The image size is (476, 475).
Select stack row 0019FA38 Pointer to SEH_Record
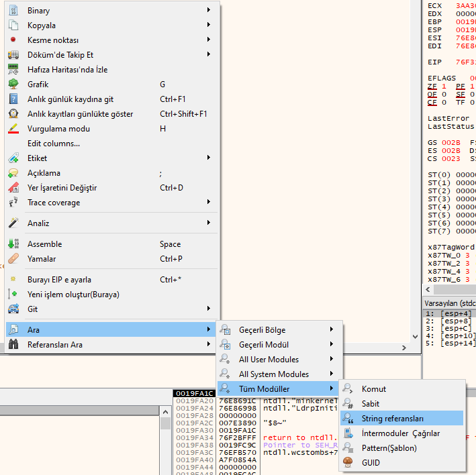256,445
